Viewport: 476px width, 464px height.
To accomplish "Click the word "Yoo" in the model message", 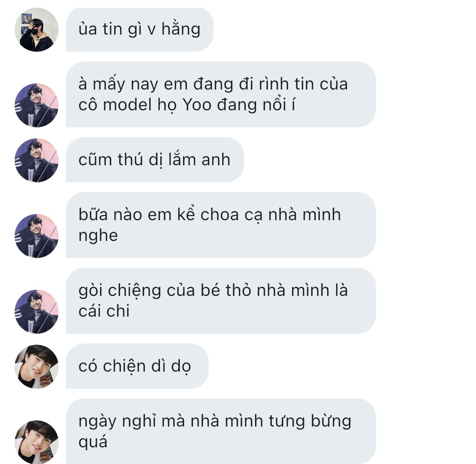I will [x=197, y=105].
